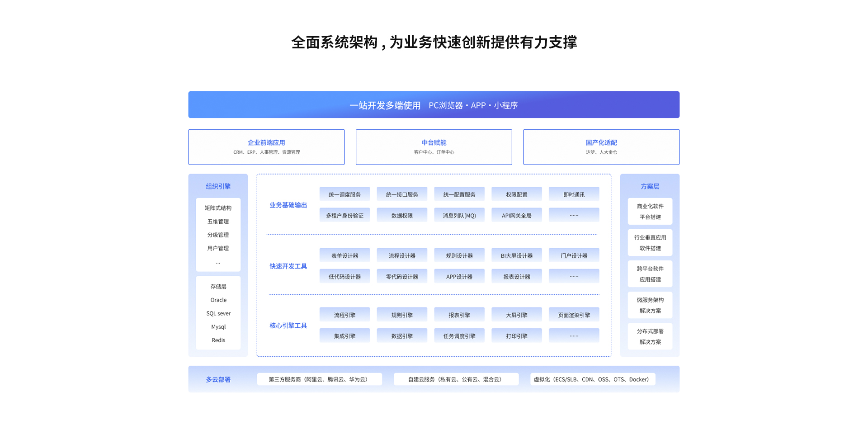Click 五维管理 in 组织引擎 panel
868x425 pixels.
coord(218,221)
